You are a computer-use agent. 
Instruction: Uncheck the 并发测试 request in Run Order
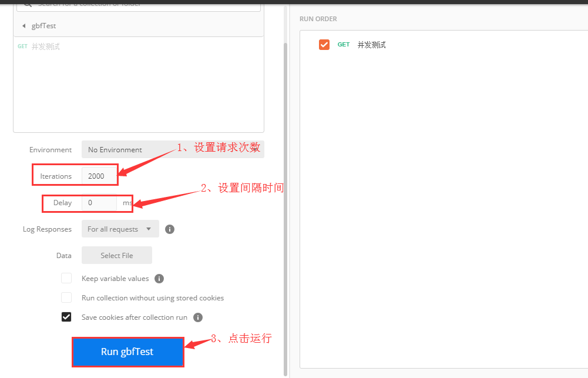tap(324, 45)
